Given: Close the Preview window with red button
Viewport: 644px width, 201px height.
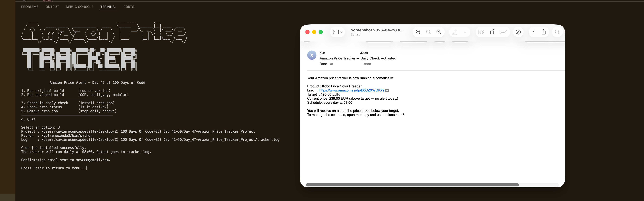Looking at the screenshot, I should click(x=307, y=32).
